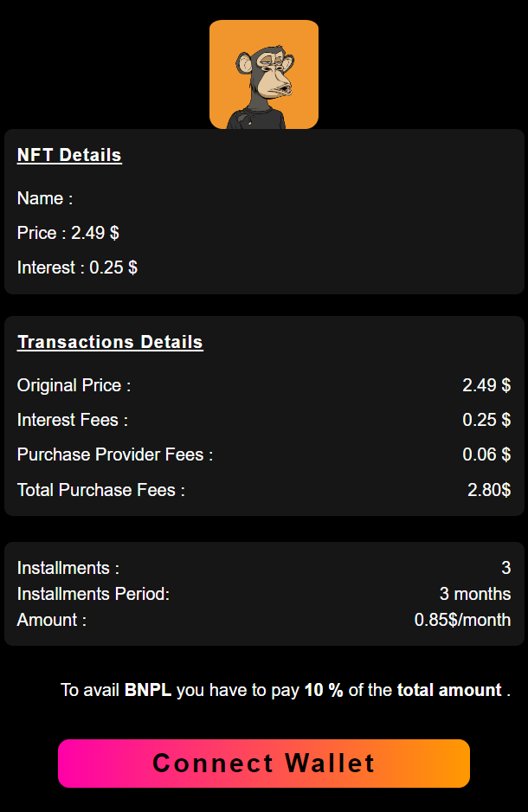Click the Installments count showing 3
Image resolution: width=528 pixels, height=812 pixels.
[x=506, y=568]
